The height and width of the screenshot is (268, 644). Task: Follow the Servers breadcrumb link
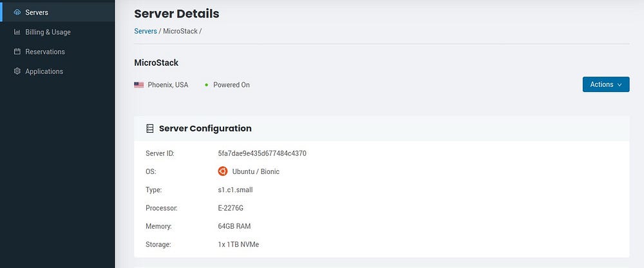tap(145, 31)
